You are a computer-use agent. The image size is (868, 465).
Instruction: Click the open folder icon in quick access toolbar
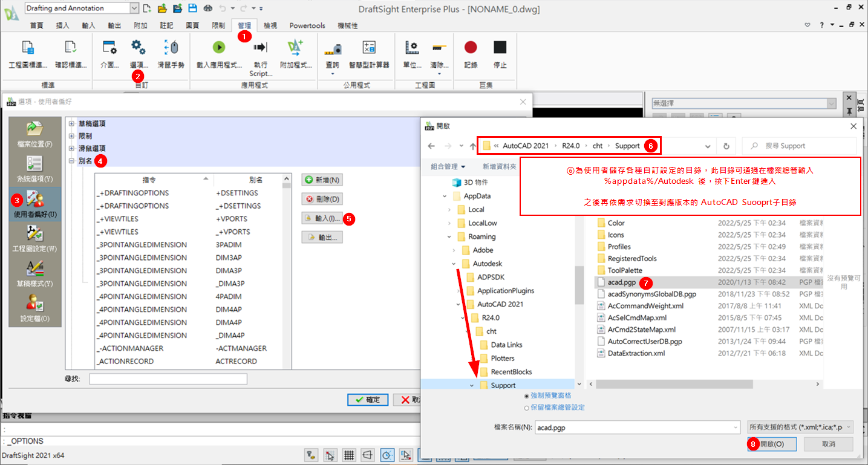tap(162, 8)
